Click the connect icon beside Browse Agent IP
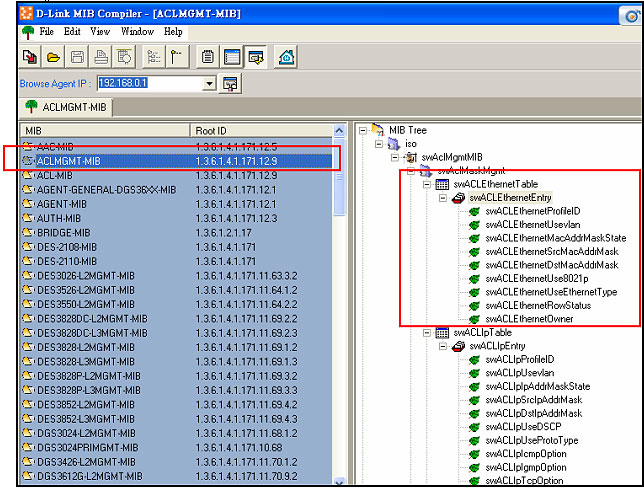 pos(231,83)
